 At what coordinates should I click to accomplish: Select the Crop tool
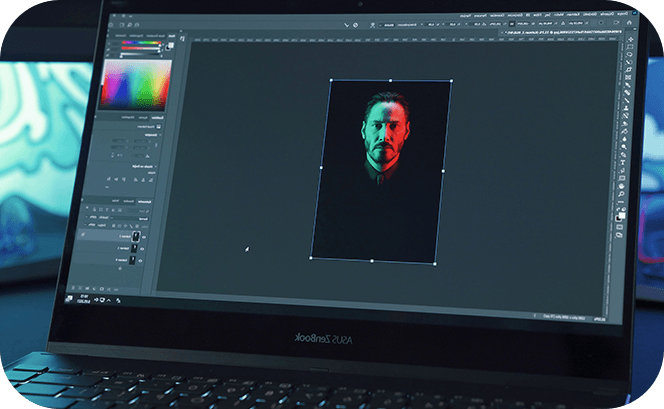(628, 69)
